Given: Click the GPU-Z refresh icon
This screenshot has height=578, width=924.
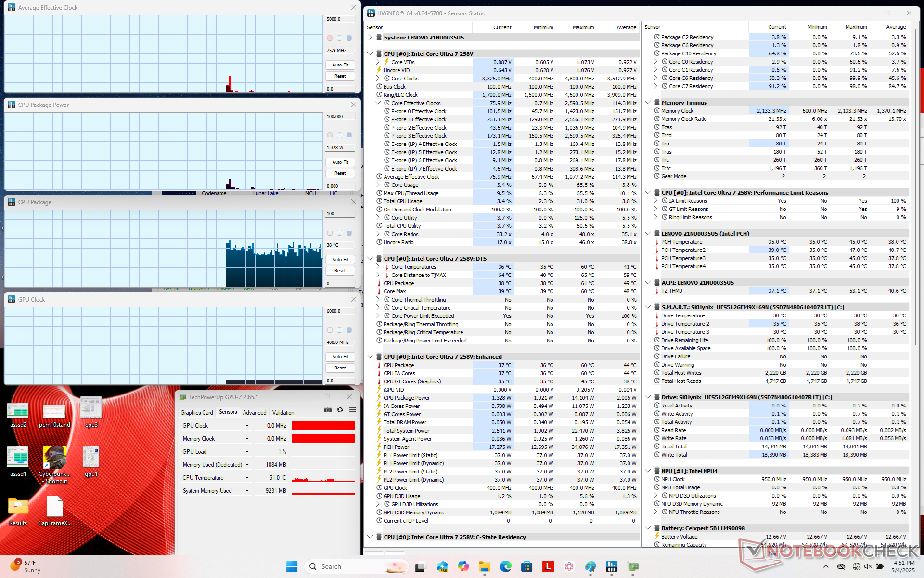Looking at the screenshot, I should [340, 410].
